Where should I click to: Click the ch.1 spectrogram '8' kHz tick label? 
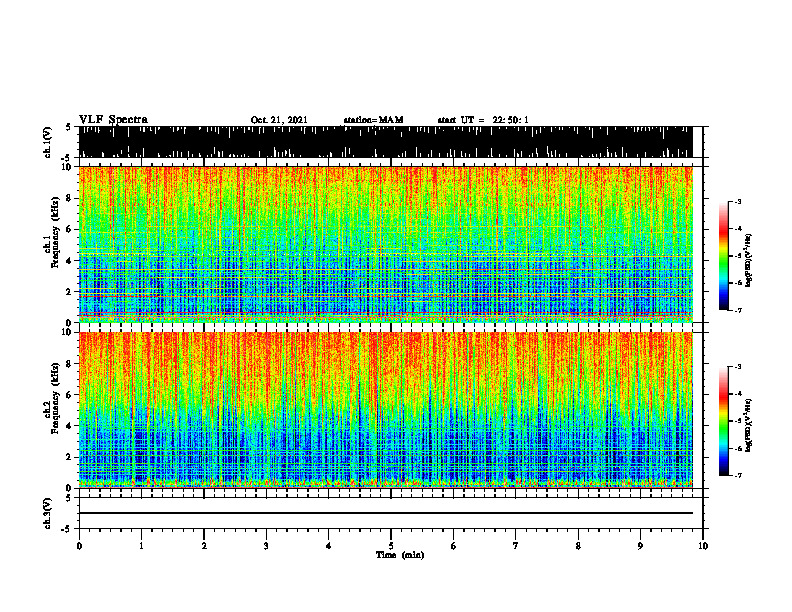pos(70,198)
